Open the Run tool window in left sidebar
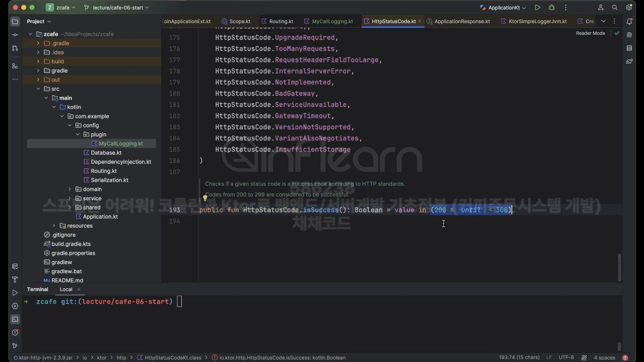644x362 pixels. tap(15, 293)
